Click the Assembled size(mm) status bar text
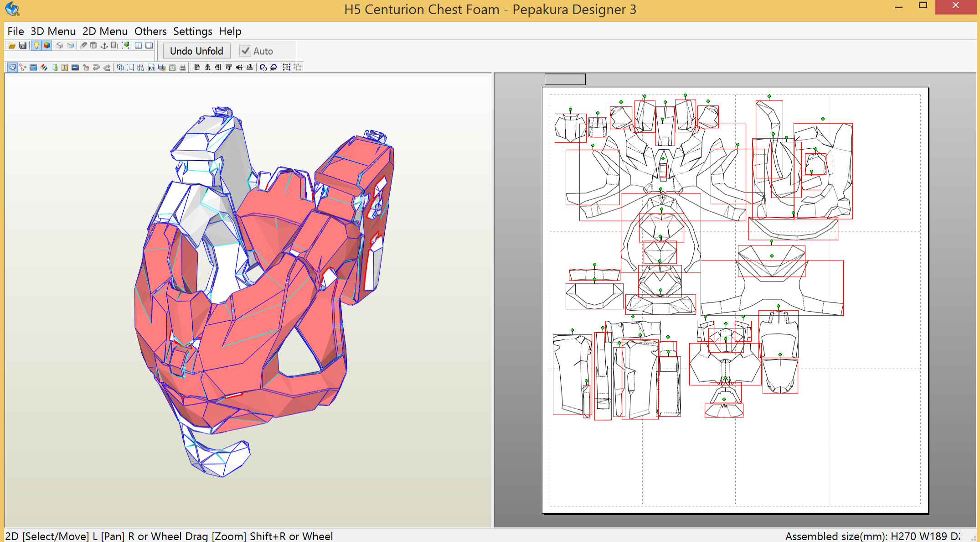 click(x=872, y=536)
